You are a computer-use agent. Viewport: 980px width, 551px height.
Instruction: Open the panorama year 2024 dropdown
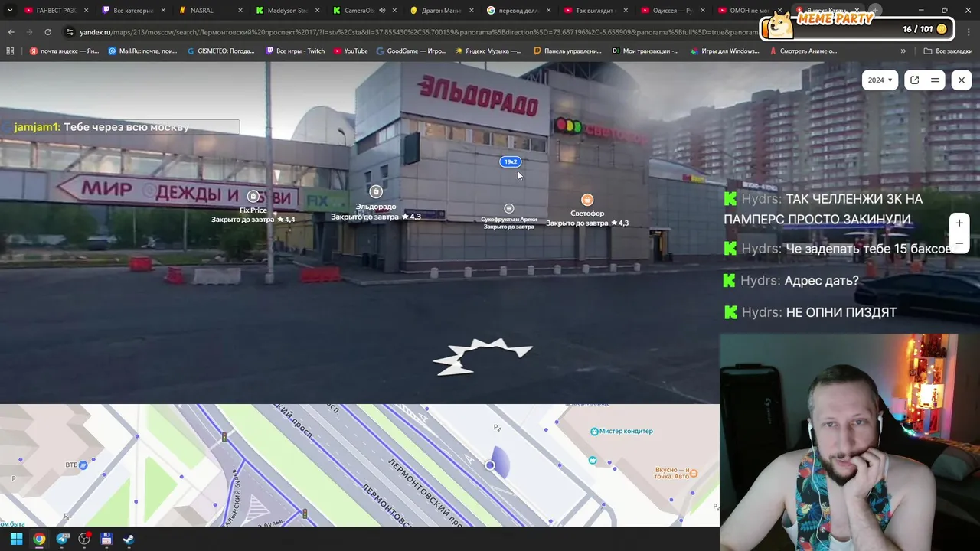(x=880, y=80)
